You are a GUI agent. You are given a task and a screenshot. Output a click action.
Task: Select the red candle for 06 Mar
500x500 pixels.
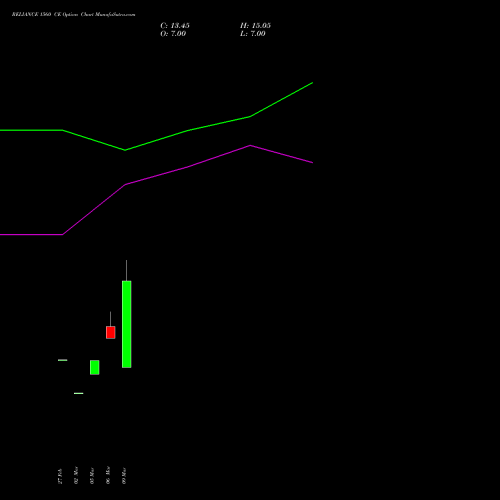tap(111, 332)
